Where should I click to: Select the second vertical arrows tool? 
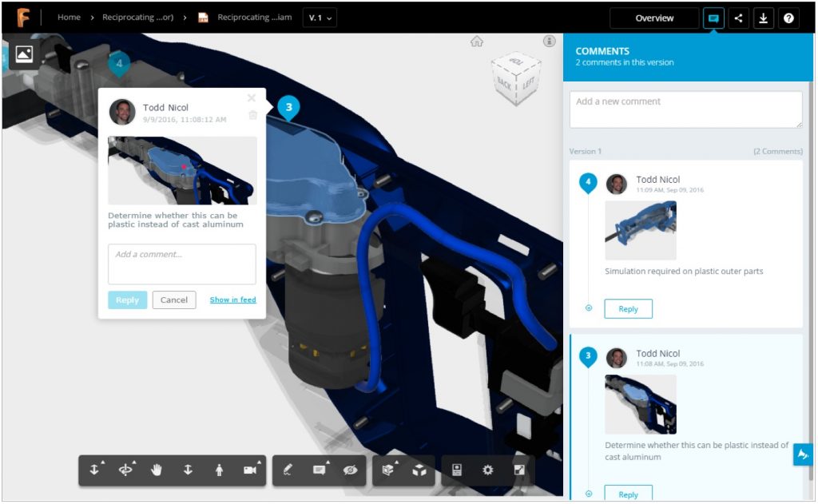point(188,470)
